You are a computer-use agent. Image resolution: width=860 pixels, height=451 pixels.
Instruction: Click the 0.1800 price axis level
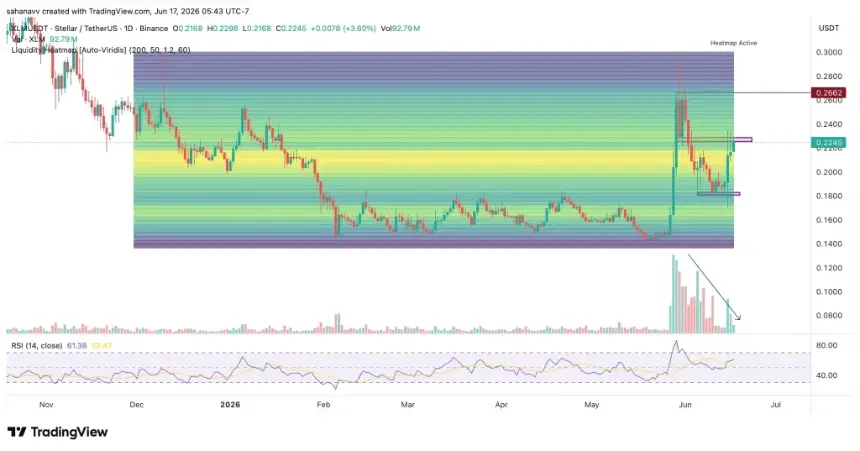coord(829,196)
